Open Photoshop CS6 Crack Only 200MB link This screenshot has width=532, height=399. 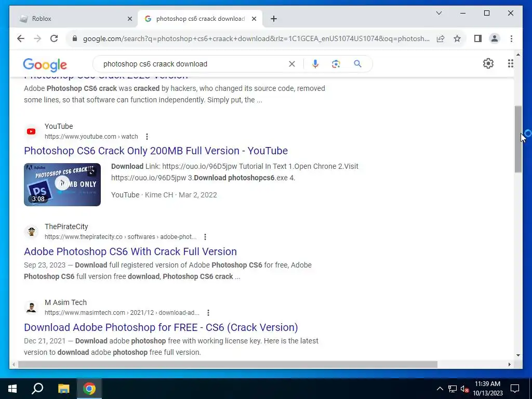click(x=156, y=151)
